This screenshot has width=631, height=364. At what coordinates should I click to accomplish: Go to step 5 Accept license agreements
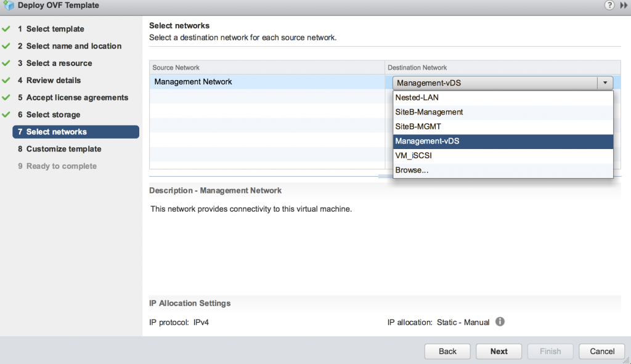pyautogui.click(x=73, y=98)
